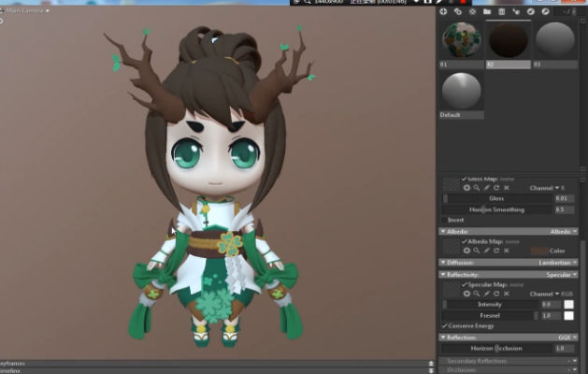Open the Occlusion model dropdown
588x374 pixels.
573,370
